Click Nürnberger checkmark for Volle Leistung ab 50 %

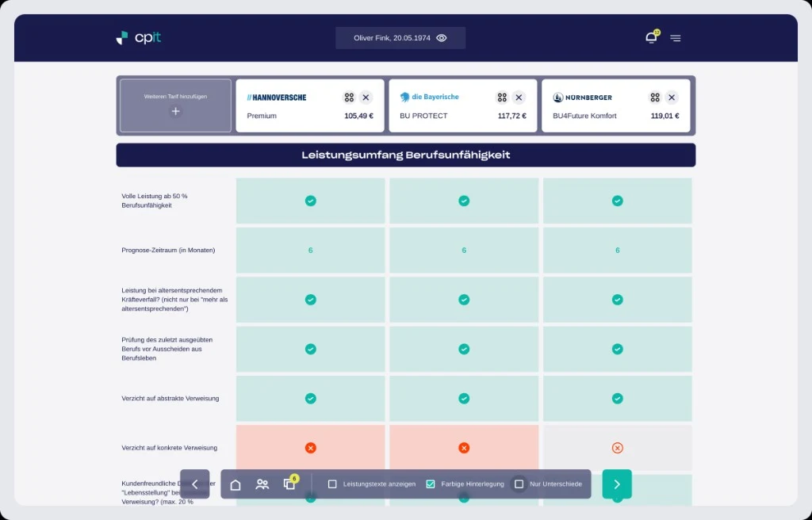point(617,201)
